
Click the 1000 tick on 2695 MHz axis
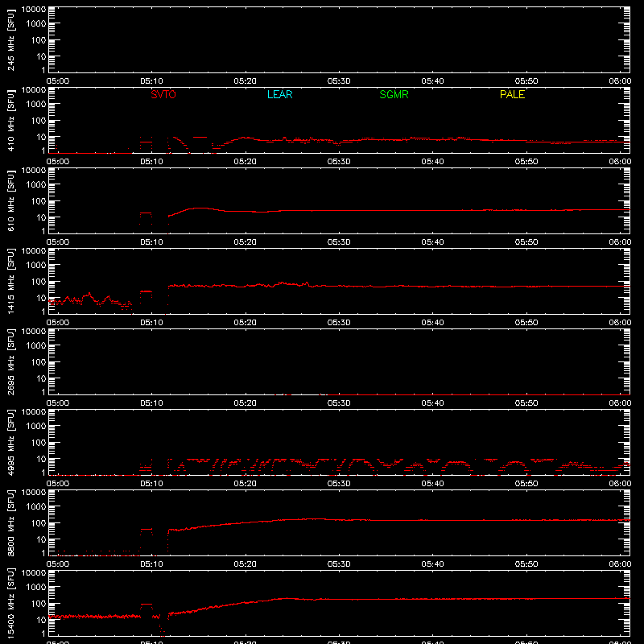36,346
